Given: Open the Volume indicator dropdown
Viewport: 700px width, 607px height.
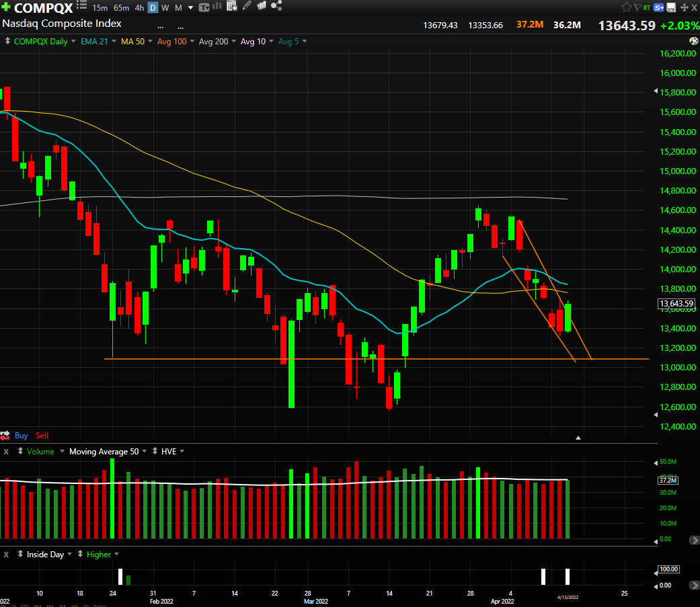Looking at the screenshot, I should 62,451.
